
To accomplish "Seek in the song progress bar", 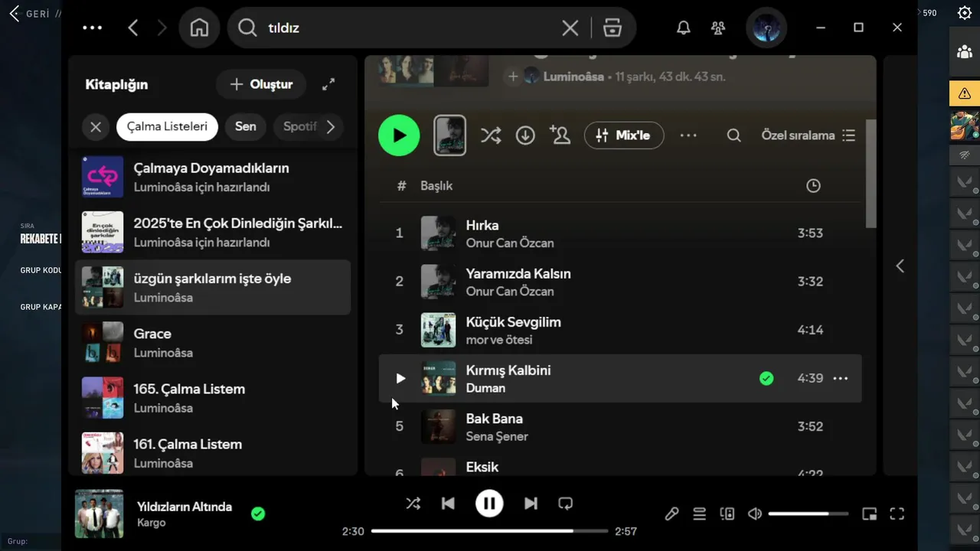I will click(x=490, y=531).
